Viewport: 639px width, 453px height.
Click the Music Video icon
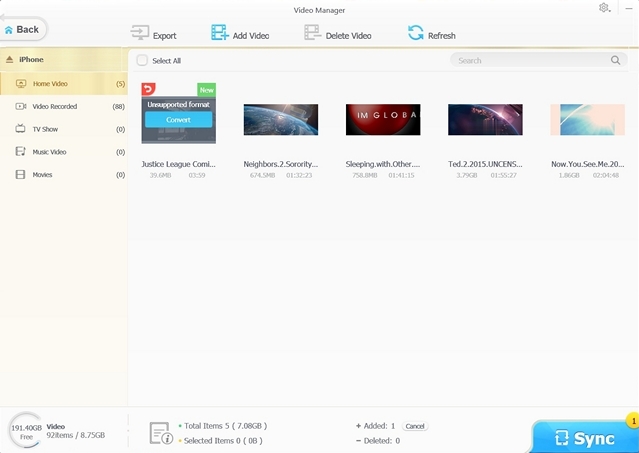point(20,152)
